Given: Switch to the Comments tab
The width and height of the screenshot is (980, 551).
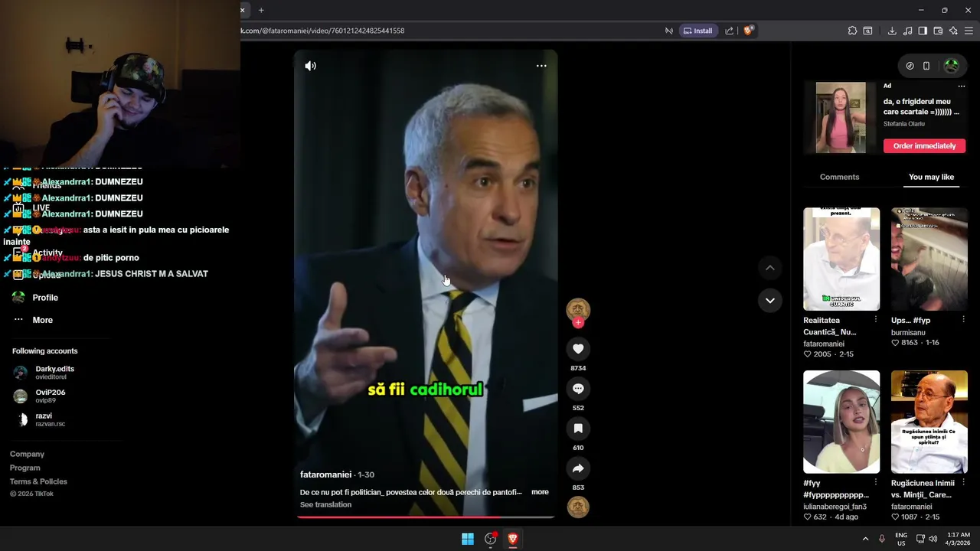Looking at the screenshot, I should 839,177.
